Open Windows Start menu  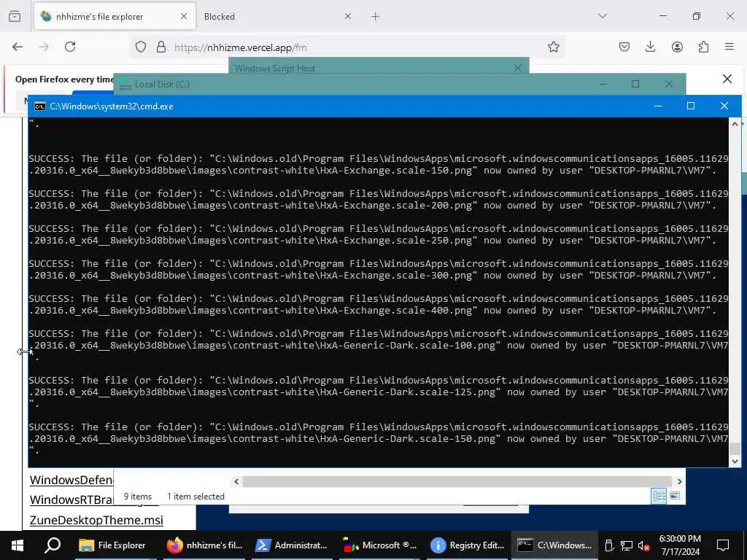tap(18, 545)
